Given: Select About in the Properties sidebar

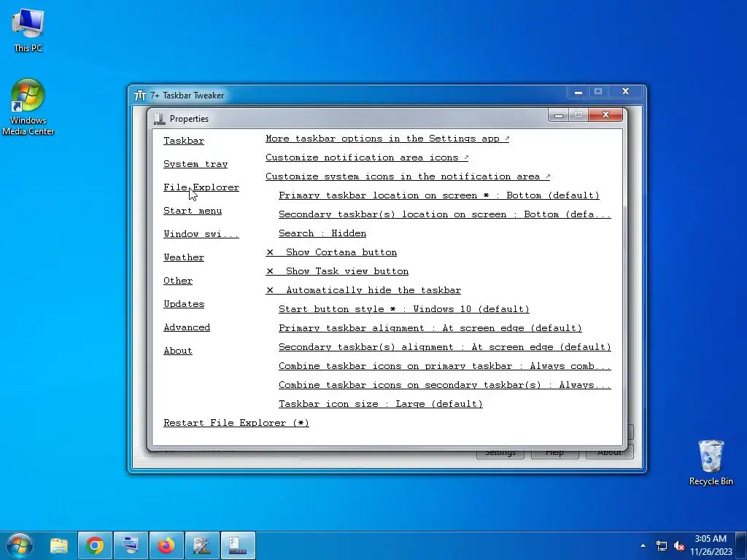Looking at the screenshot, I should 178,351.
